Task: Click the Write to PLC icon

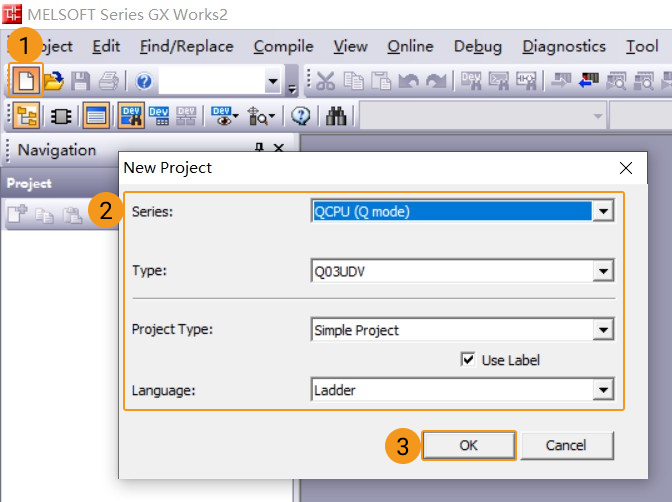Action: point(562,80)
